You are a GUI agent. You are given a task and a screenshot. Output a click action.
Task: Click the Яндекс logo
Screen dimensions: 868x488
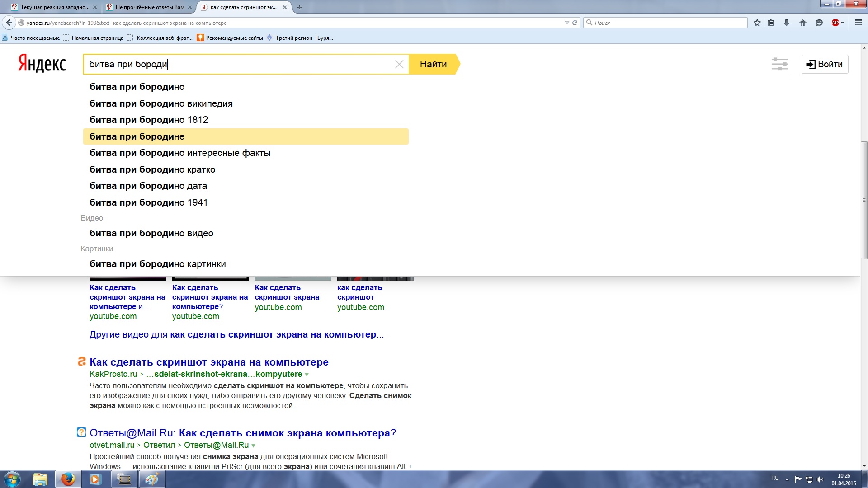tap(42, 64)
